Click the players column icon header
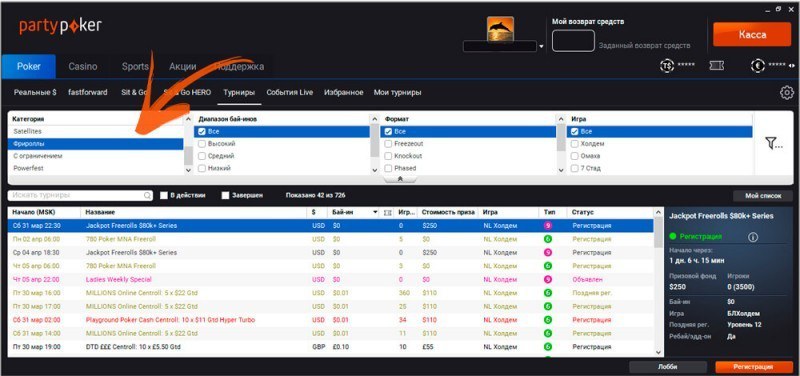Viewport: 800px width, 376px height. point(387,212)
